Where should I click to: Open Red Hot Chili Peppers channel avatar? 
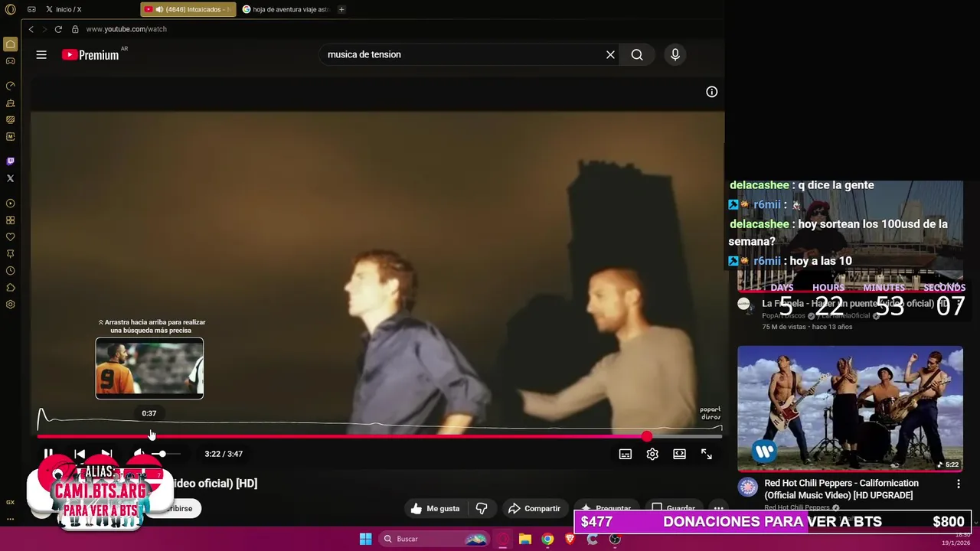pyautogui.click(x=747, y=487)
